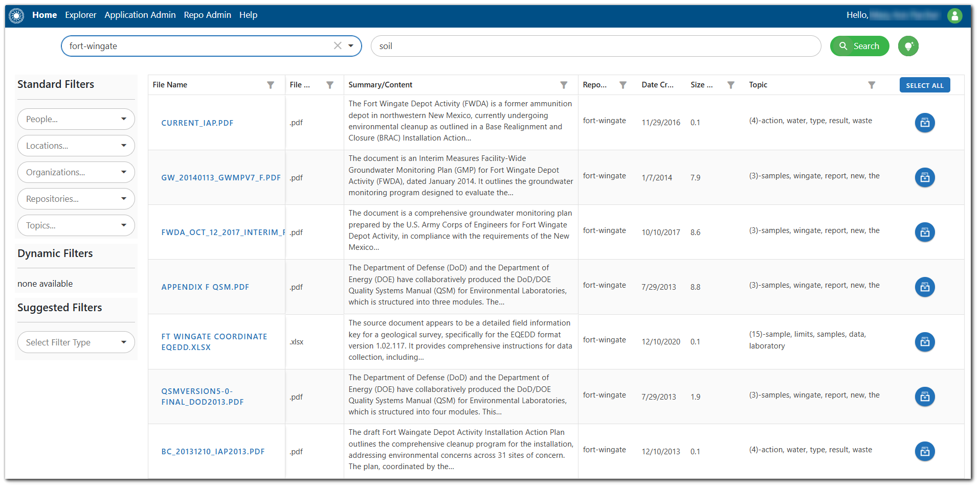
Task: Select the size value 1.9 cell
Action: pyautogui.click(x=695, y=397)
